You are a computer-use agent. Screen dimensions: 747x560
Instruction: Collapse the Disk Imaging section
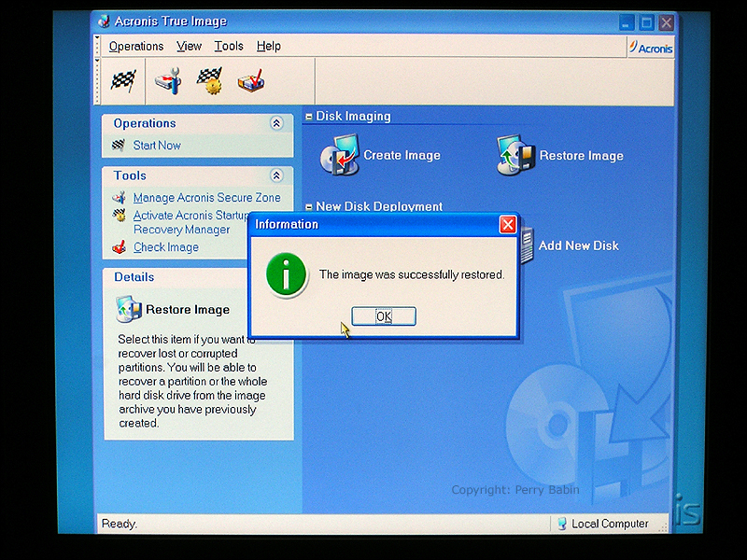[x=309, y=117]
